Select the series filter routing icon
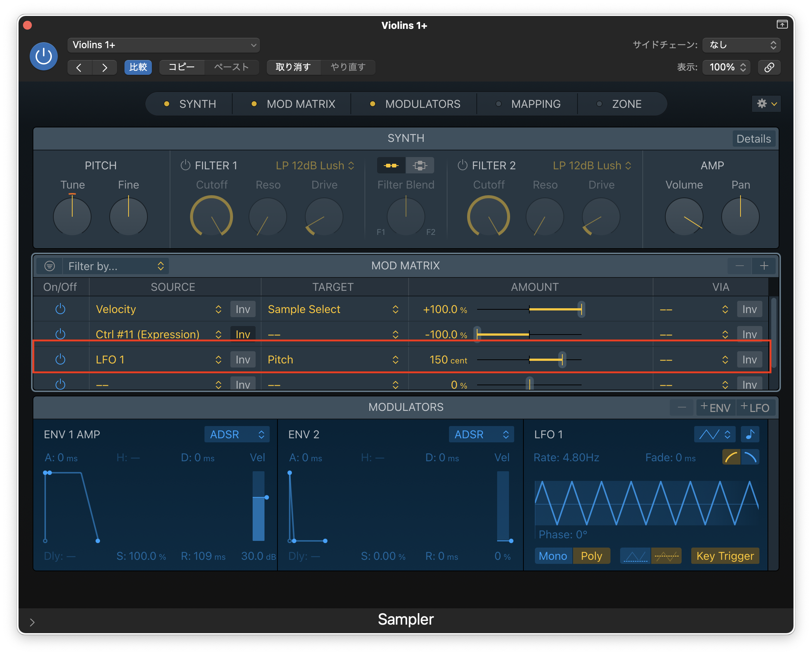Screen dimensions: 812x655 coord(391,166)
